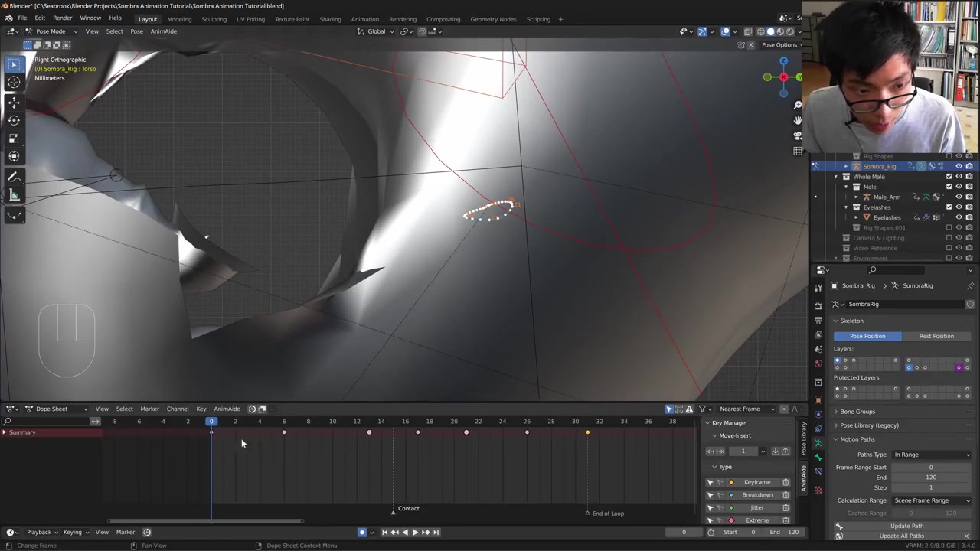Expand the Bone Groups panel
This screenshot has height=551, width=980.
pos(857,412)
